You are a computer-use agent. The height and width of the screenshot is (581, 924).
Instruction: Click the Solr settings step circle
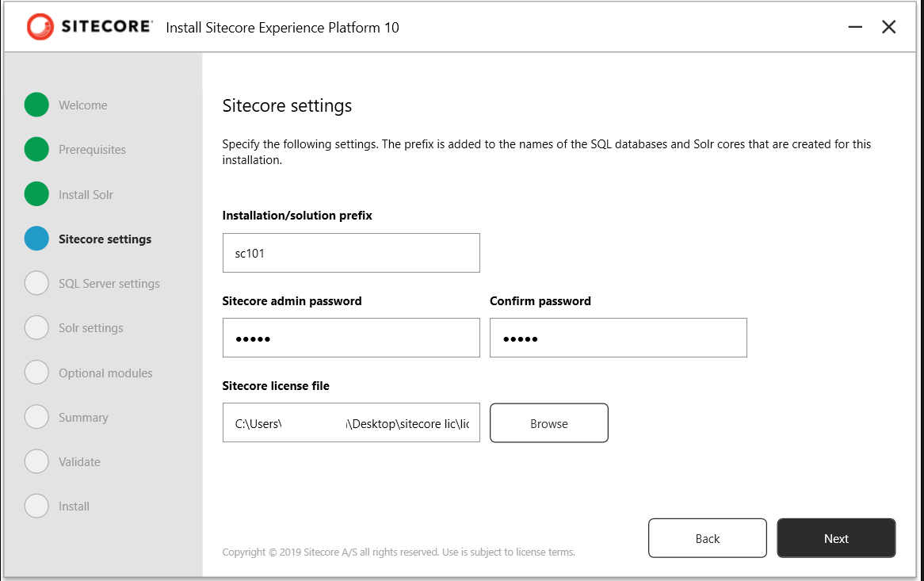36,327
